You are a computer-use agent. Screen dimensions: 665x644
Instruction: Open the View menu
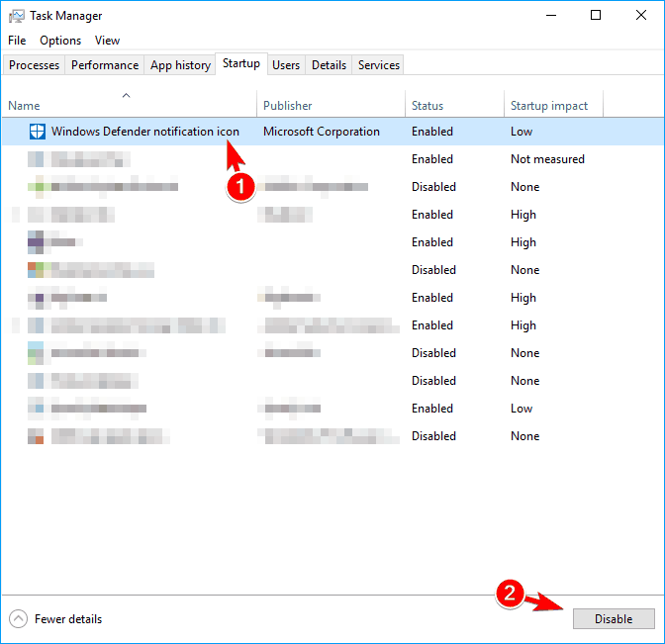(107, 41)
